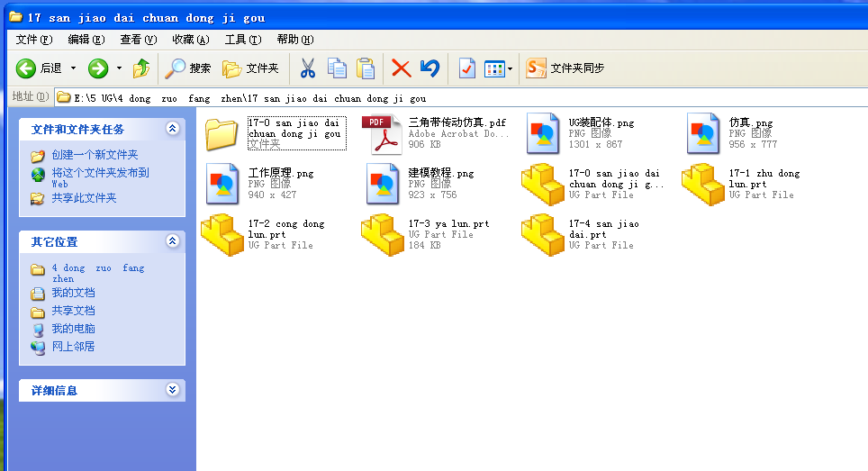Image resolution: width=868 pixels, height=471 pixels.
Task: Click 创建一个新文件夹 link
Action: click(x=95, y=155)
